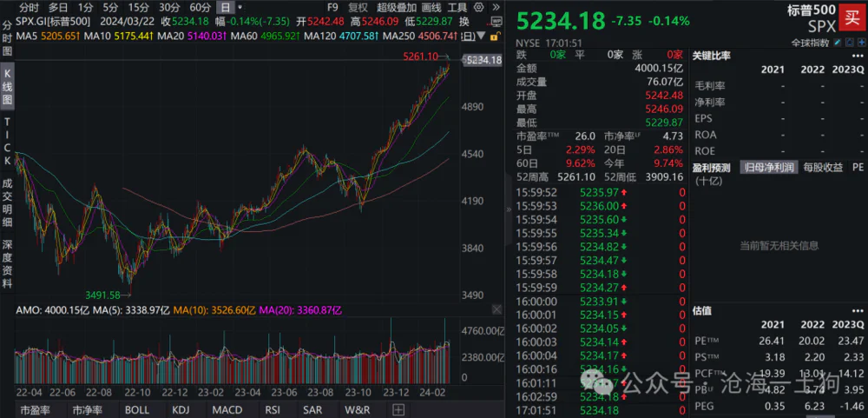868x418 pixels.
Task: Click the WP monitor icon
Action: coord(496,23)
